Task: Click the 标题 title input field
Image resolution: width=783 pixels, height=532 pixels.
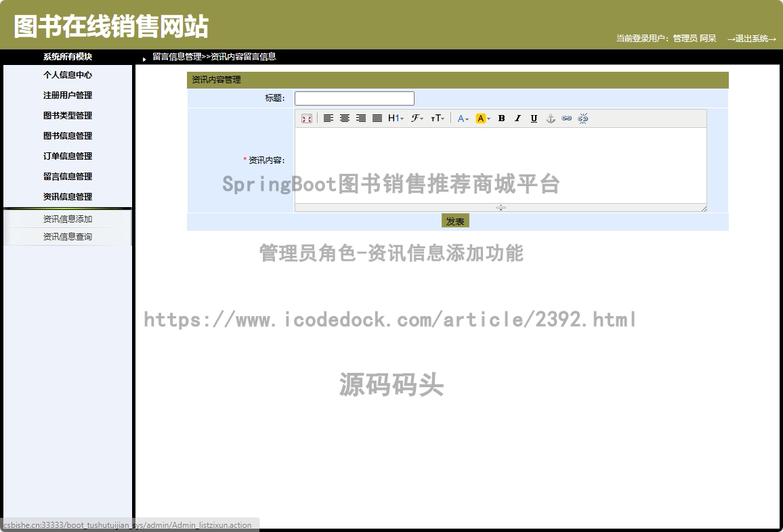Action: point(354,98)
